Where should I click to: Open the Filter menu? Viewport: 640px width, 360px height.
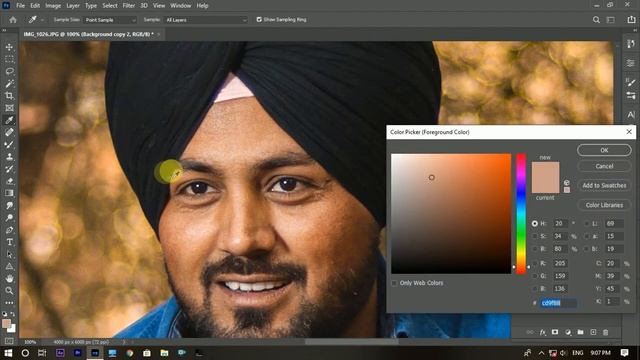click(129, 6)
